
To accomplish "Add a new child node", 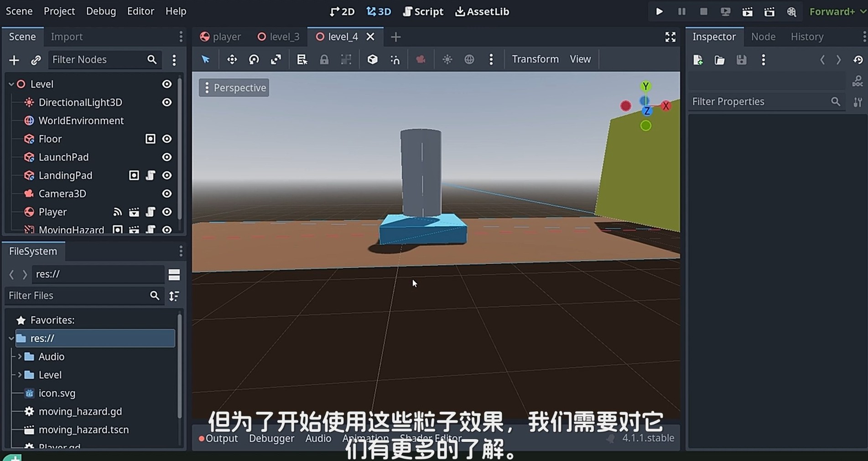I will pyautogui.click(x=14, y=60).
